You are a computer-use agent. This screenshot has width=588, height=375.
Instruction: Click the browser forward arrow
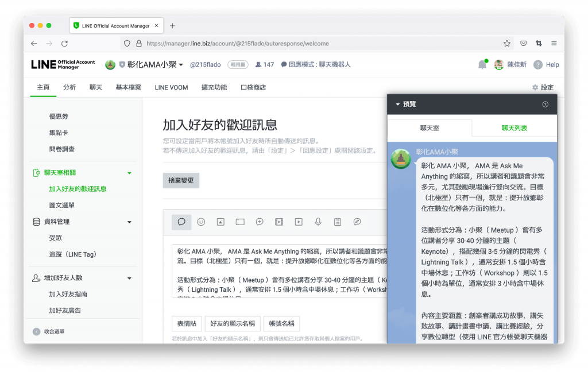[49, 44]
